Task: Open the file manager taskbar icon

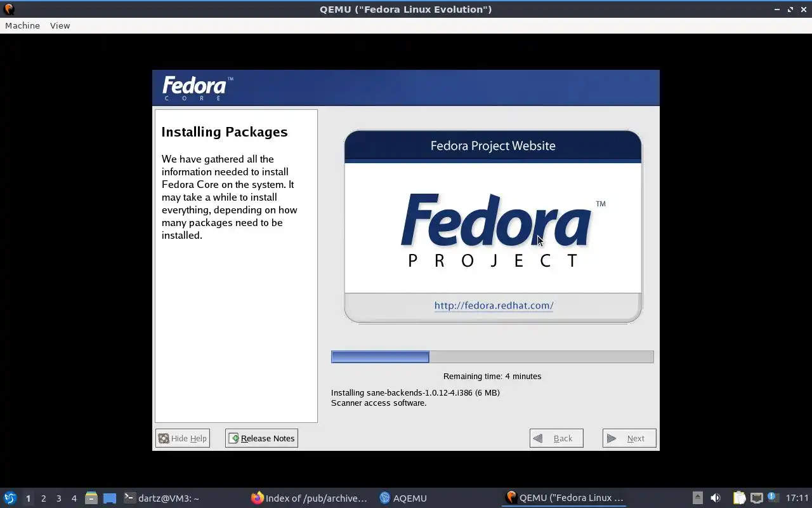Action: pyautogui.click(x=91, y=498)
